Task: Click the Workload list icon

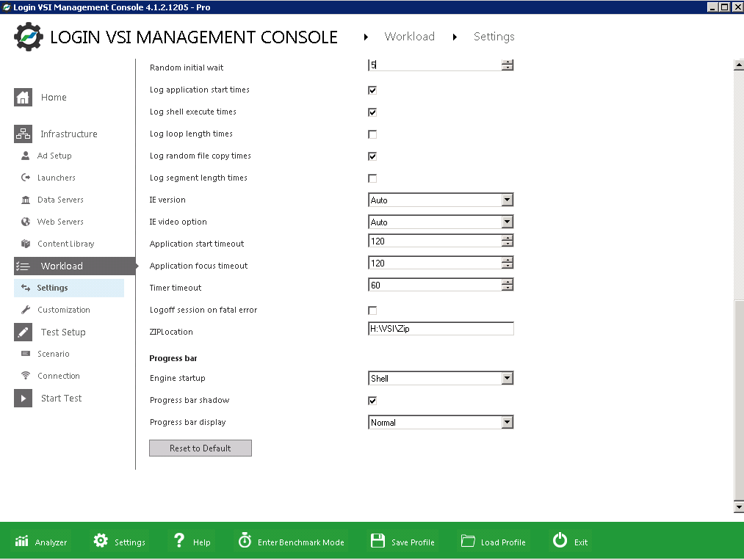Action: (23, 266)
